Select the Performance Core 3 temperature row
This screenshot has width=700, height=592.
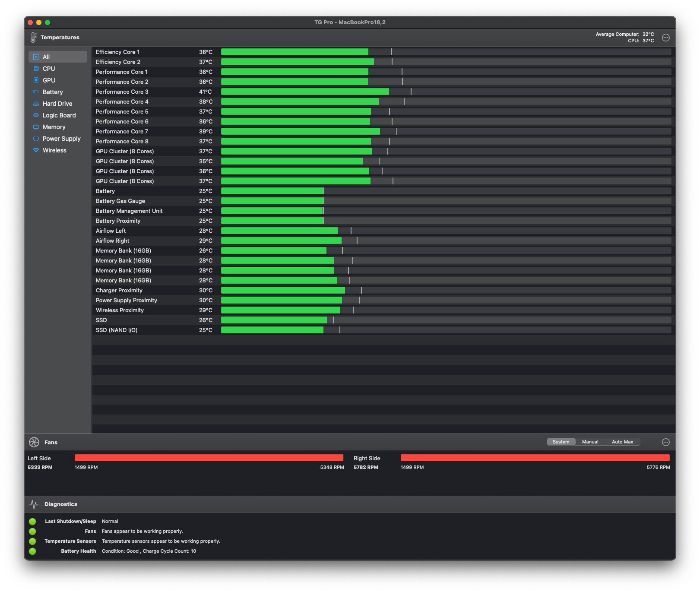[383, 92]
